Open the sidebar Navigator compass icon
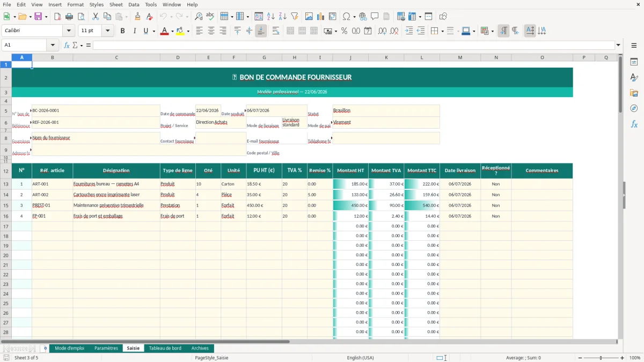 [x=634, y=108]
